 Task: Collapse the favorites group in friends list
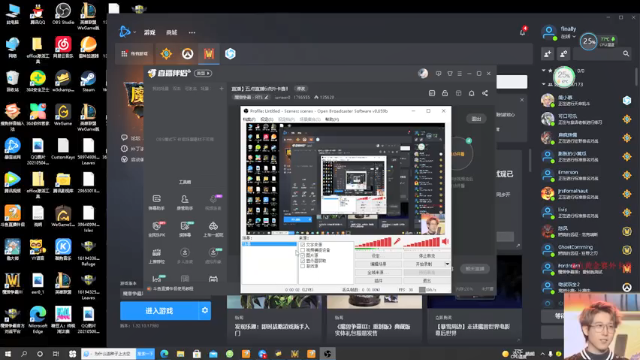coord(543,71)
